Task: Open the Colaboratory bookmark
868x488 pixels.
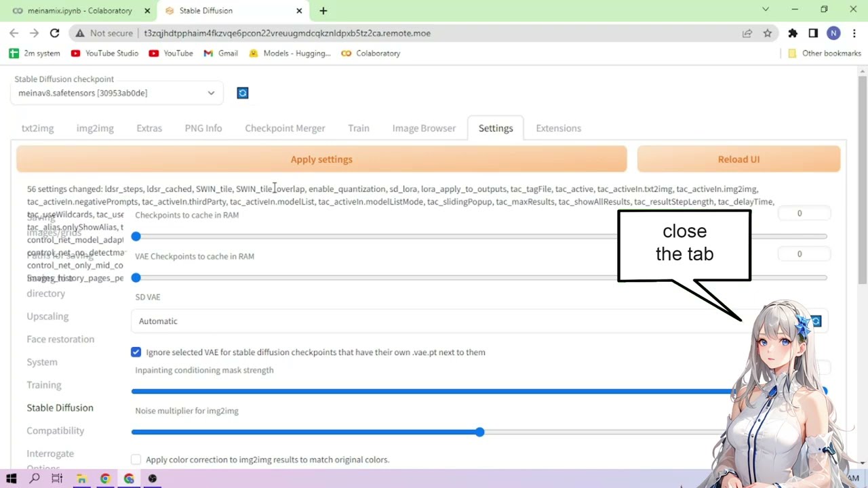Action: (x=371, y=53)
